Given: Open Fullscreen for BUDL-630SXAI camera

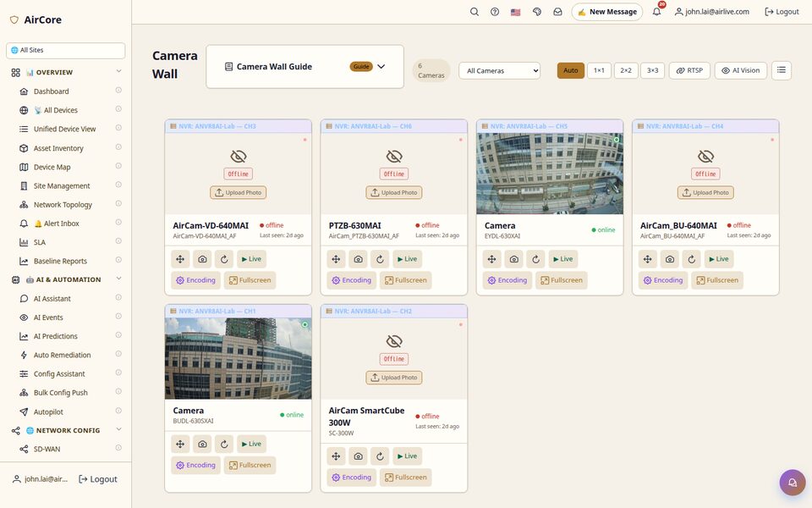Looking at the screenshot, I should point(250,465).
